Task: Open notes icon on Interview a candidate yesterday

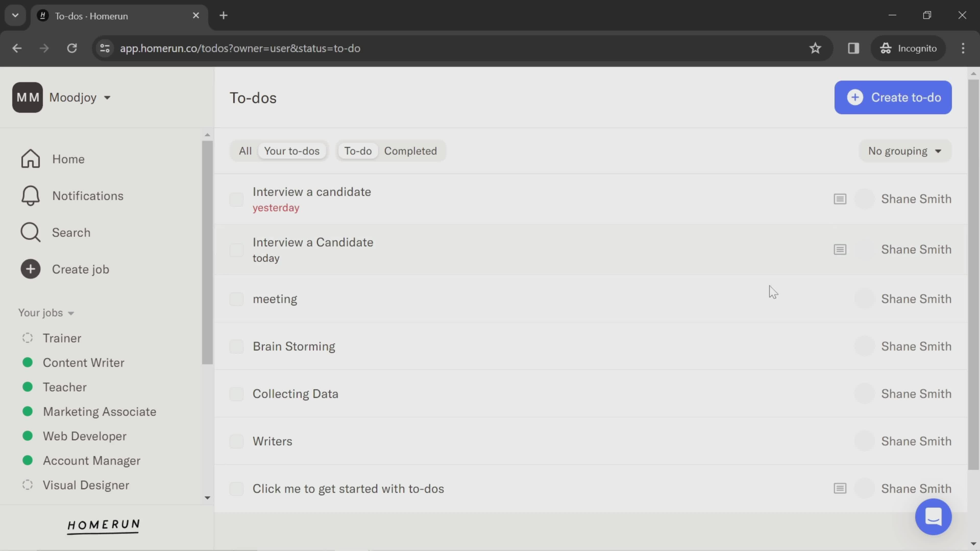Action: pyautogui.click(x=840, y=199)
